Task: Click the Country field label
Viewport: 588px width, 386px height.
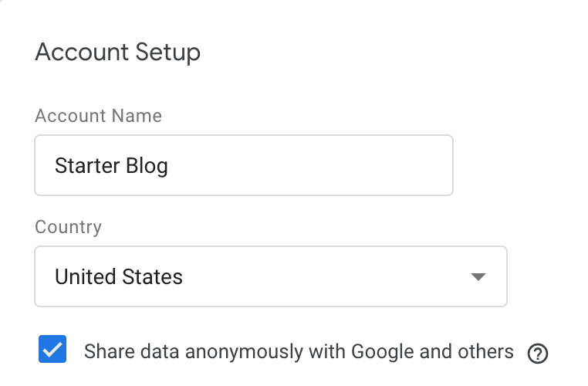Action: point(68,227)
